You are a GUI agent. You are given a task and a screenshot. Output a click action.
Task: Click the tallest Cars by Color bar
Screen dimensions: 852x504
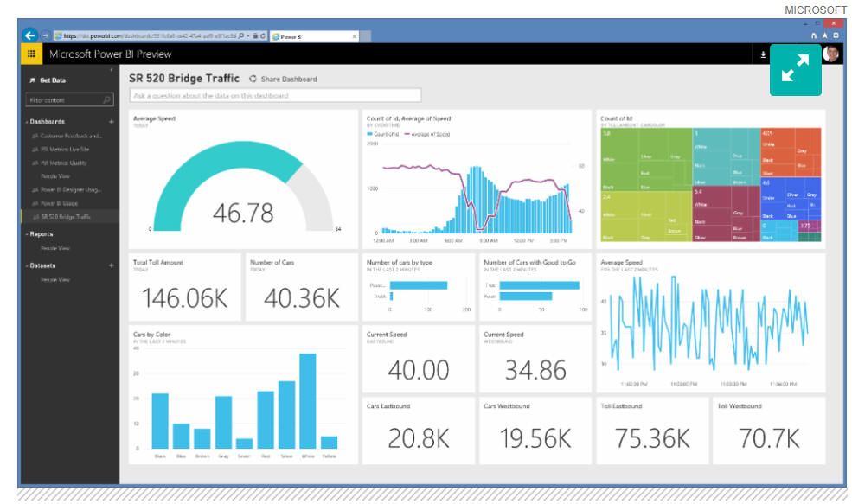point(308,401)
